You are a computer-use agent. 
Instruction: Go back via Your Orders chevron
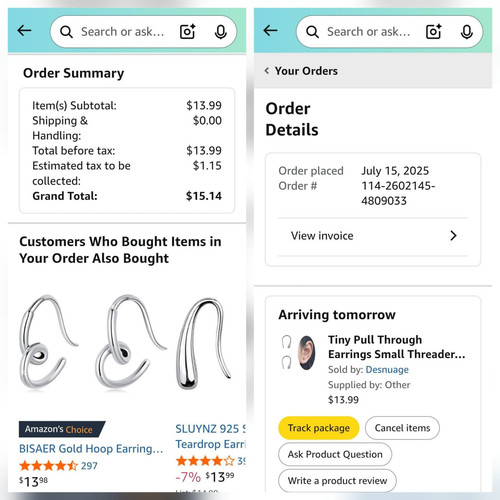267,71
